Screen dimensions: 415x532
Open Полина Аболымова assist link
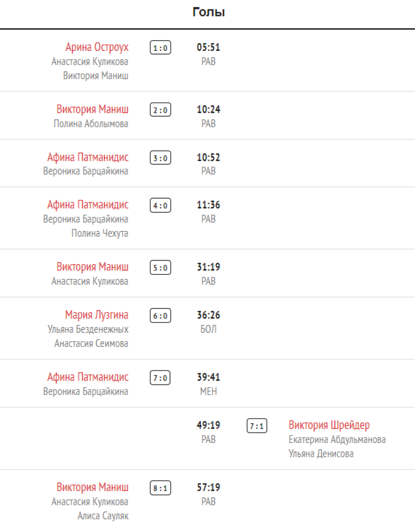pyautogui.click(x=91, y=123)
